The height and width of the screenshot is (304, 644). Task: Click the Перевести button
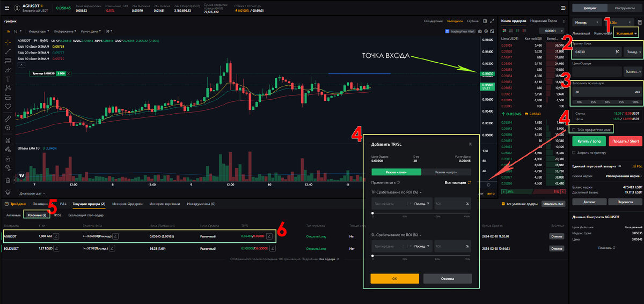pos(625,202)
